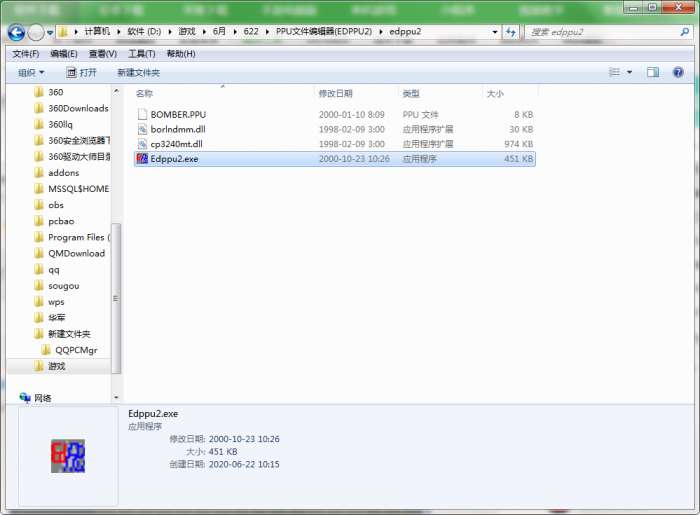Click the BOMBER.PPU file icon
The image size is (700, 515).
pos(142,115)
